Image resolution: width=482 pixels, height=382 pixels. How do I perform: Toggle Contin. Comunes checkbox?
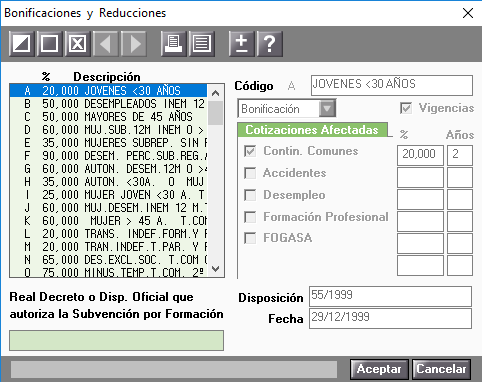click(250, 151)
